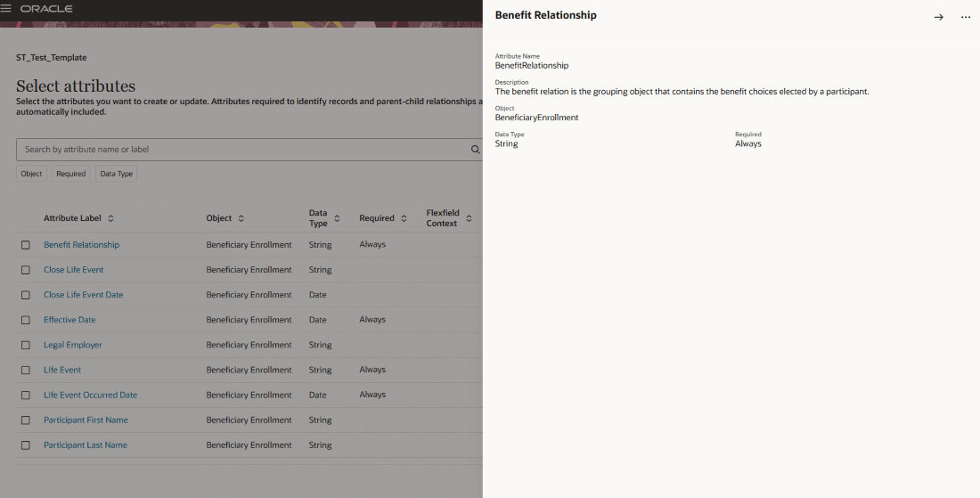This screenshot has height=498, width=980.
Task: Open the Close Life Event Date link
Action: pos(83,295)
